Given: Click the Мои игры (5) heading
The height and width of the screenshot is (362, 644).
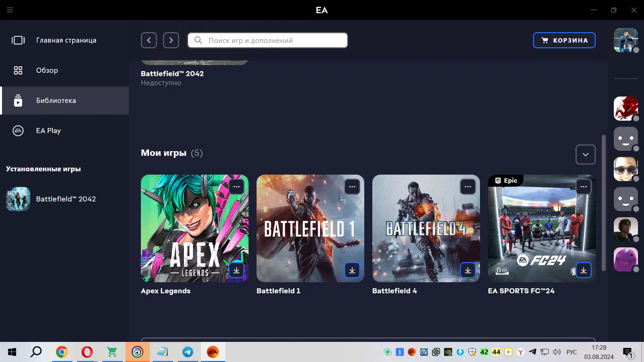Looking at the screenshot, I should click(x=172, y=153).
